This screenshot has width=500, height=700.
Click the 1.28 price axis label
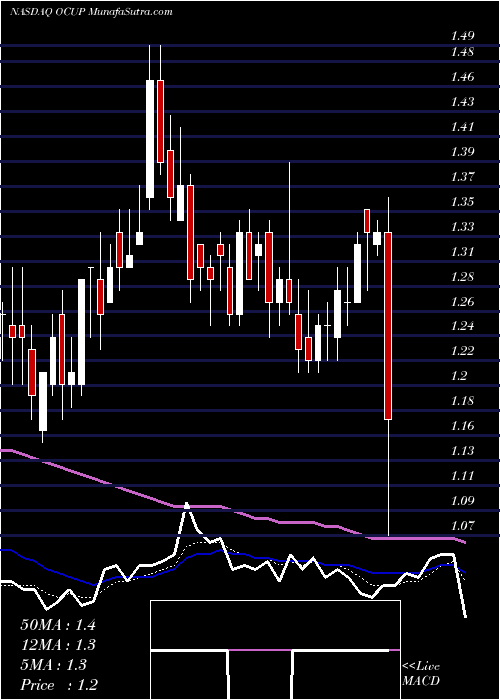point(462,277)
